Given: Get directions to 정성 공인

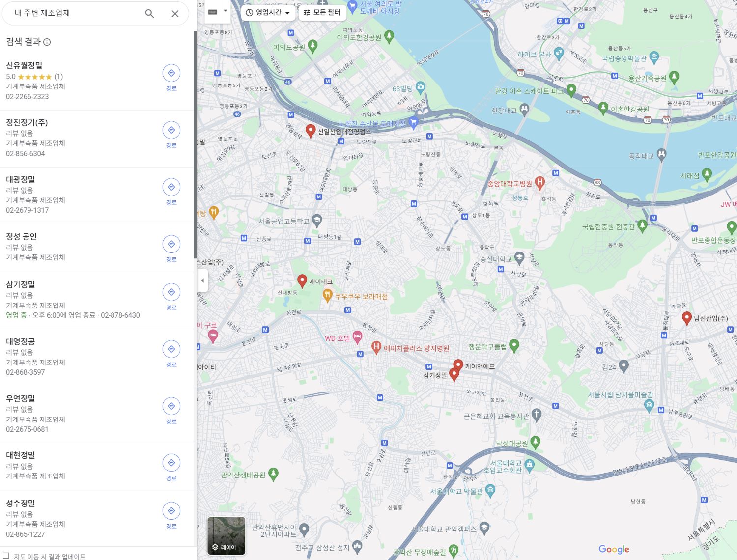Looking at the screenshot, I should pos(171,244).
